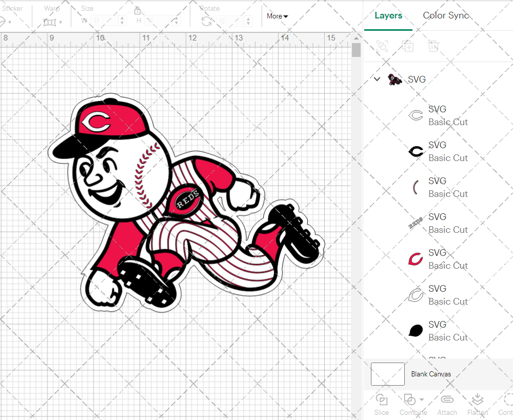Click the Height stepper arrows
Viewport: 513px width, 420px height.
pyautogui.click(x=176, y=21)
